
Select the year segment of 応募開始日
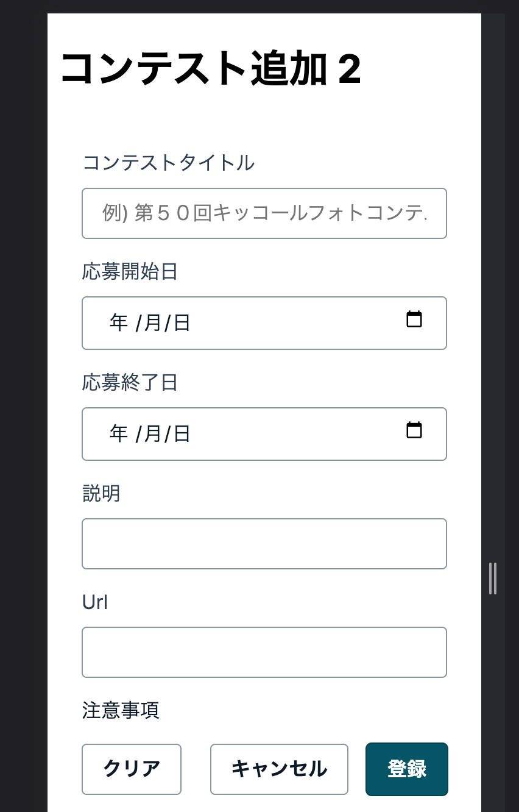(x=118, y=323)
